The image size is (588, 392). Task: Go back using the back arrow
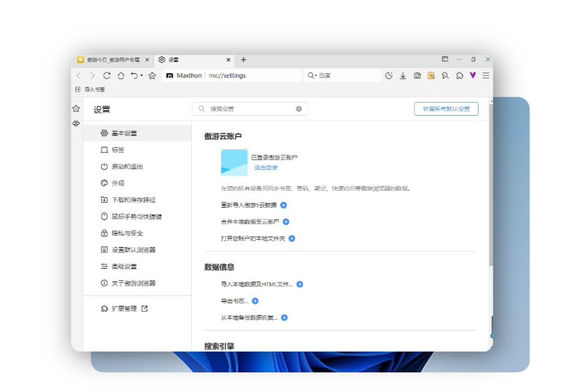pos(79,75)
